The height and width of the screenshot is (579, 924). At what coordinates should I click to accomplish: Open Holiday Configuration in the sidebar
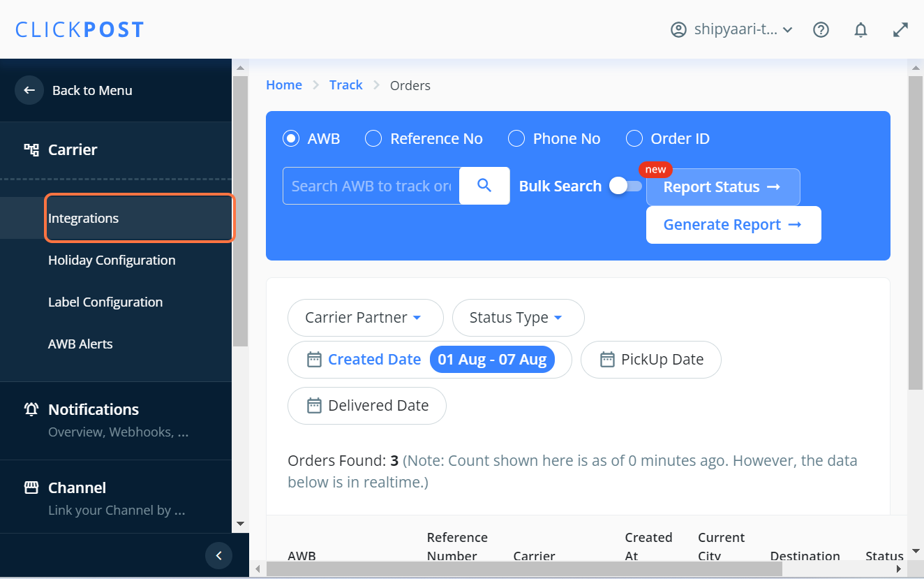[112, 260]
